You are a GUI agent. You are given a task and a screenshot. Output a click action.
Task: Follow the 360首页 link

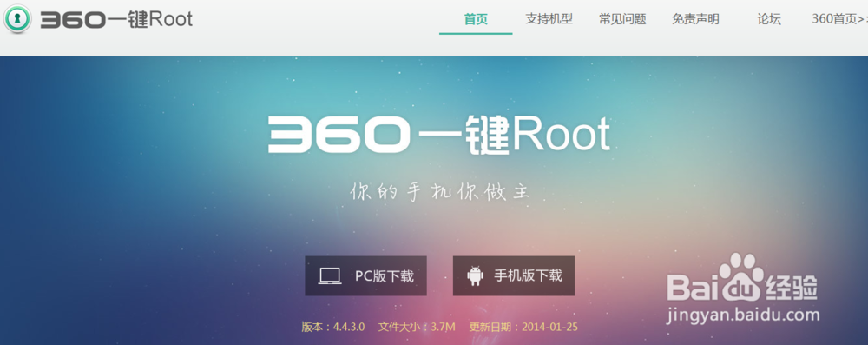point(839,19)
